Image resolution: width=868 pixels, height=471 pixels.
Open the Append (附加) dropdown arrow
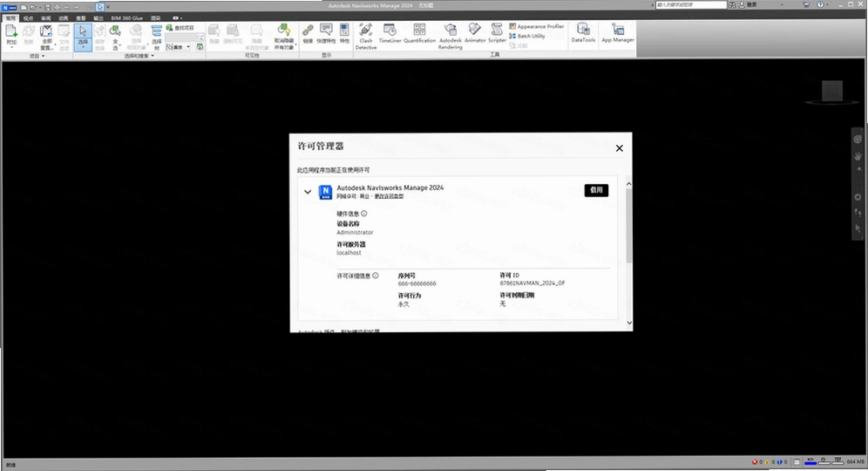coord(11,48)
